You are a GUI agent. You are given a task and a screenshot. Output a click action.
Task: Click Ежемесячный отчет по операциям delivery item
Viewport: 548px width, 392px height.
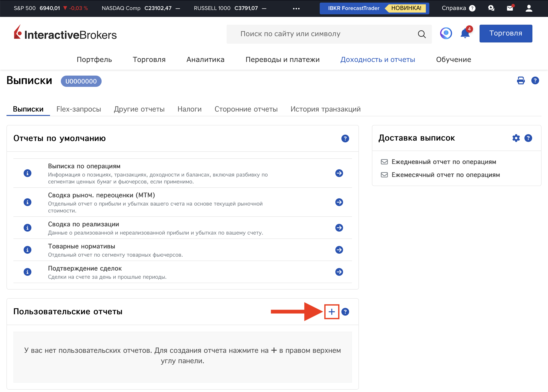(x=445, y=175)
